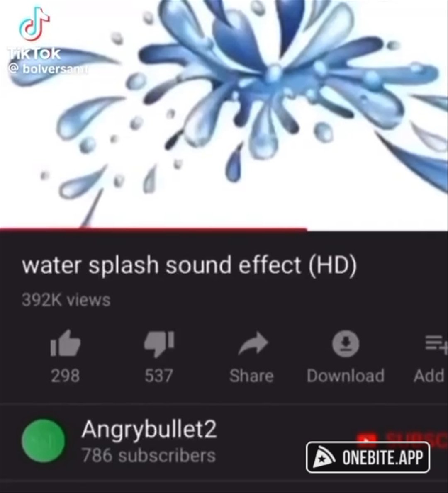Select the Download label
This screenshot has width=448, height=493.
click(x=346, y=376)
